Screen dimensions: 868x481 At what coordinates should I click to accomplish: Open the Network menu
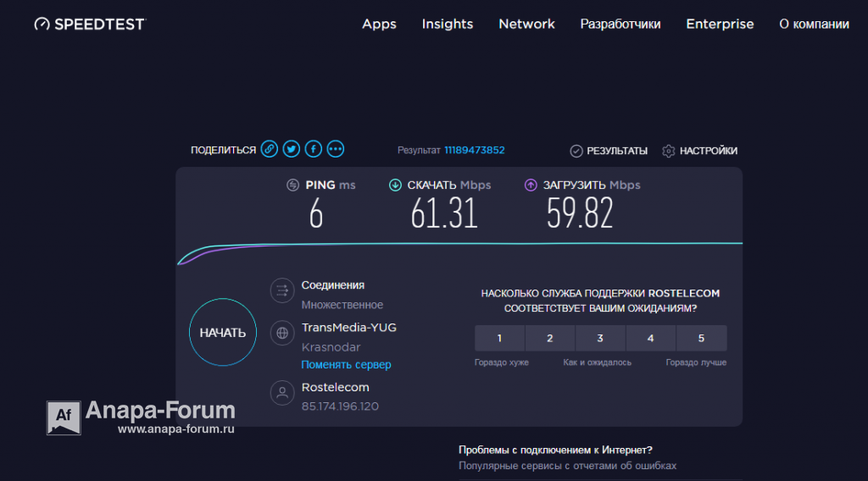(x=526, y=24)
